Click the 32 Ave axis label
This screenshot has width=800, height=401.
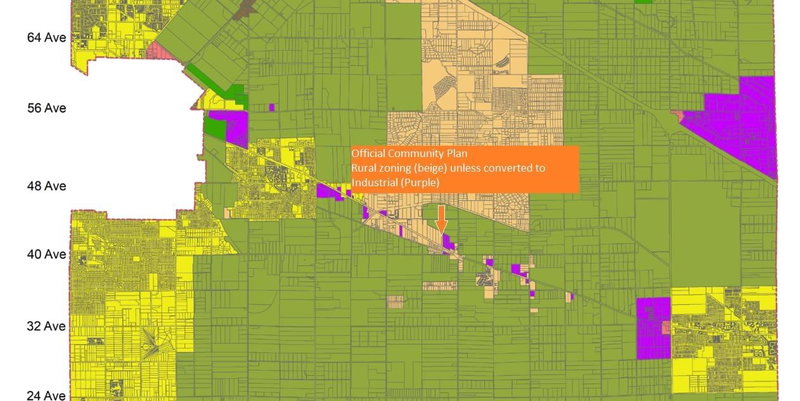click(x=46, y=325)
